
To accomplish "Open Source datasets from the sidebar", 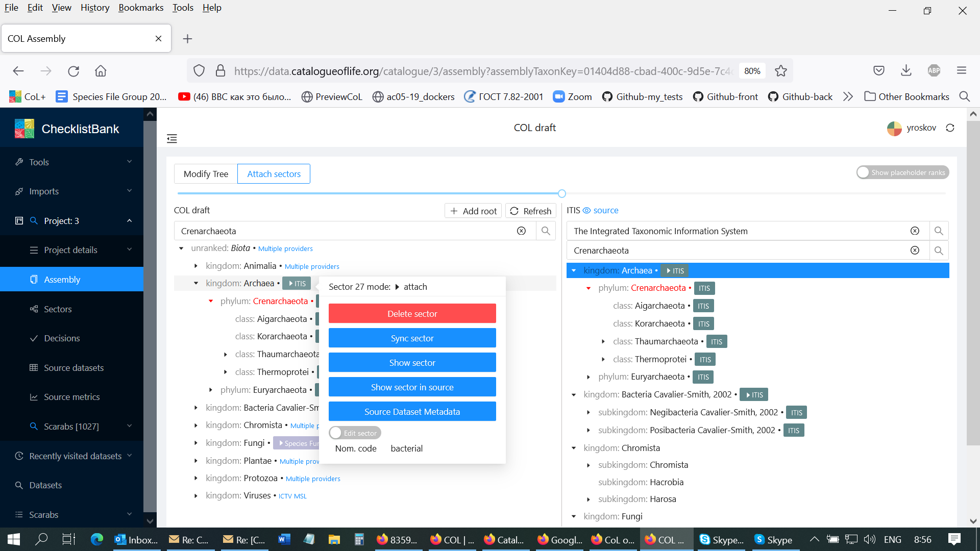I will 73,367.
